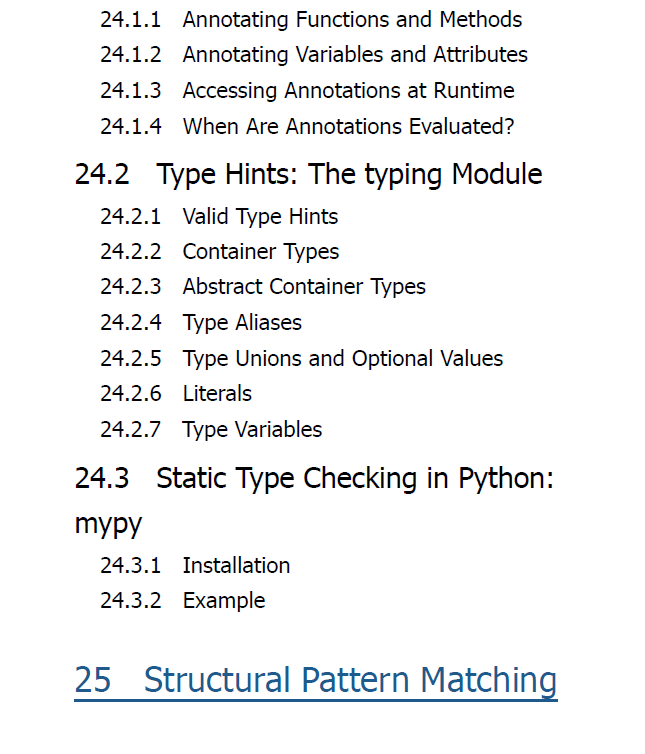The height and width of the screenshot is (754, 645).
Task: Go to 24.1.2 Annotating Variables and Attributes
Action: pyautogui.click(x=314, y=54)
